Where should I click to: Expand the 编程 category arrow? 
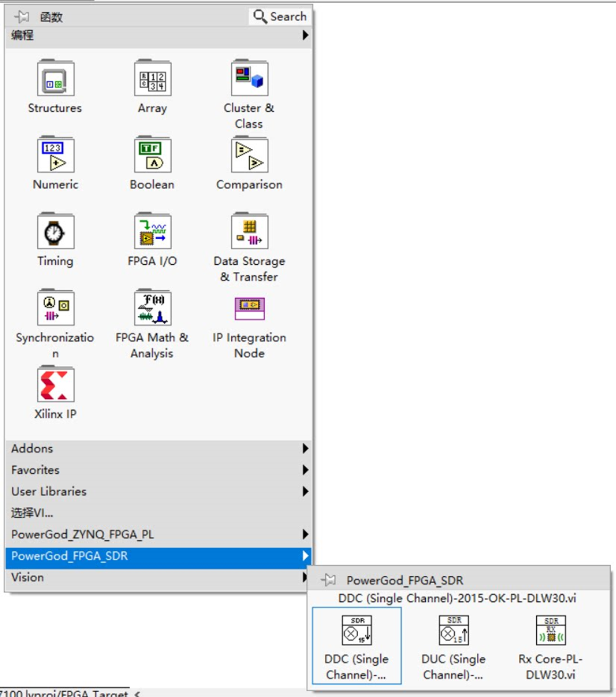pyautogui.click(x=305, y=35)
